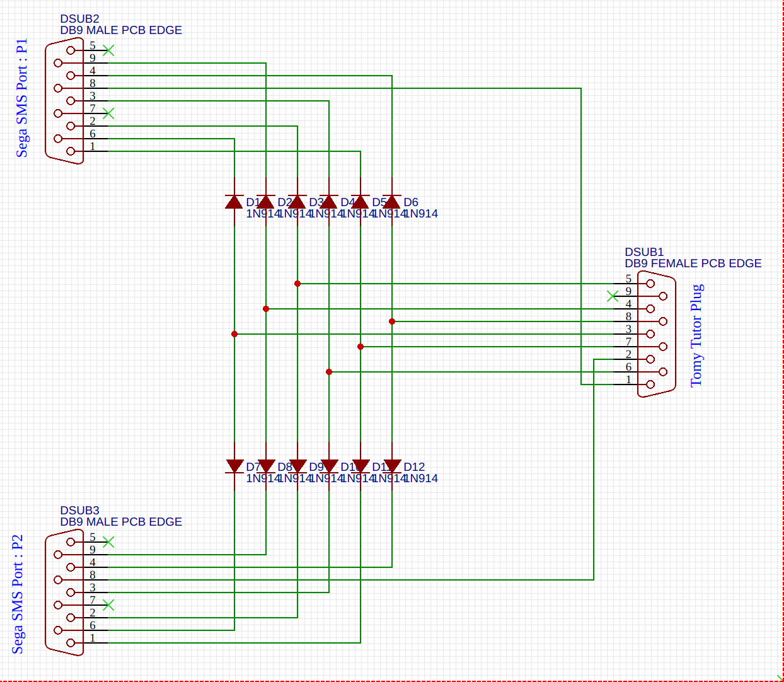
Task: Click the D12 reference label
Action: click(x=415, y=467)
